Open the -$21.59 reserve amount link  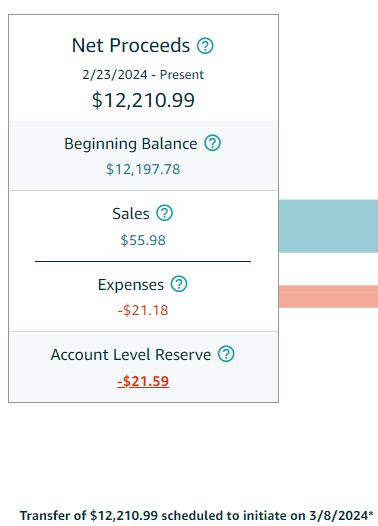(143, 381)
